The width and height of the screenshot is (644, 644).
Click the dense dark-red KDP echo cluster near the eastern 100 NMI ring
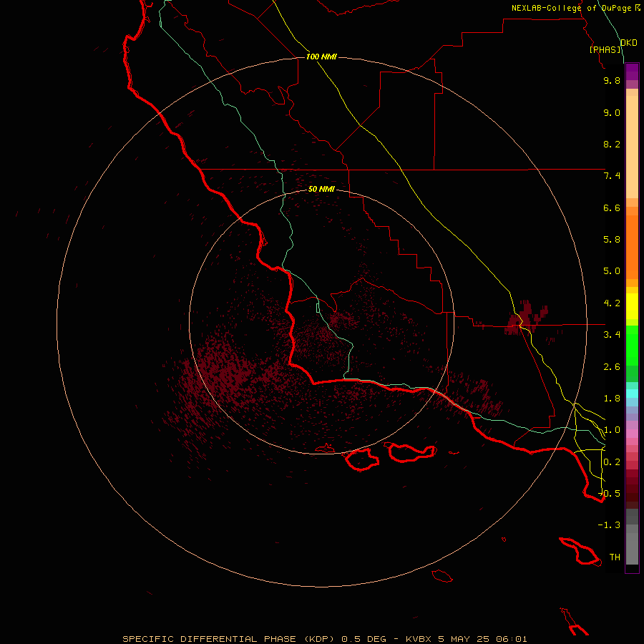(x=525, y=318)
